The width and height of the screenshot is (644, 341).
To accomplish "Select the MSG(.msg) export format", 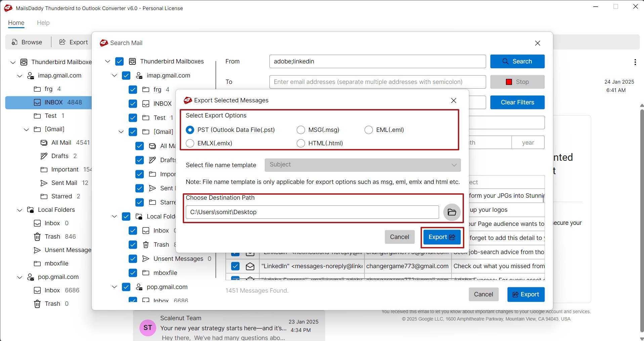I will (x=301, y=130).
